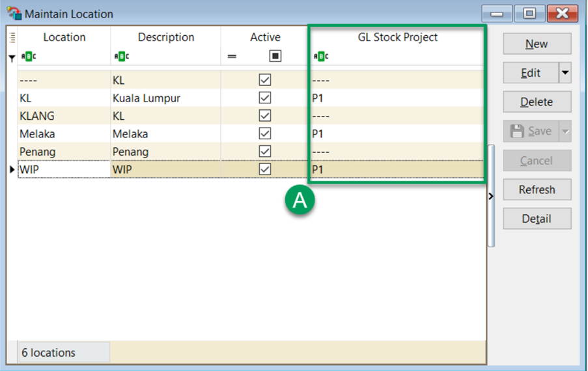Click the ABC filter icon under Description column
The height and width of the screenshot is (371, 588).
(121, 57)
